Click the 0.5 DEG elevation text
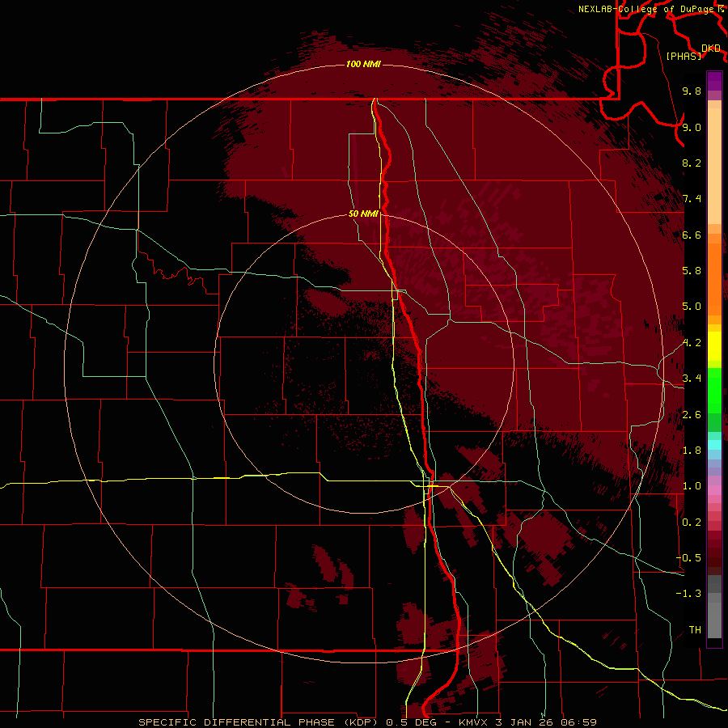 pyautogui.click(x=413, y=722)
